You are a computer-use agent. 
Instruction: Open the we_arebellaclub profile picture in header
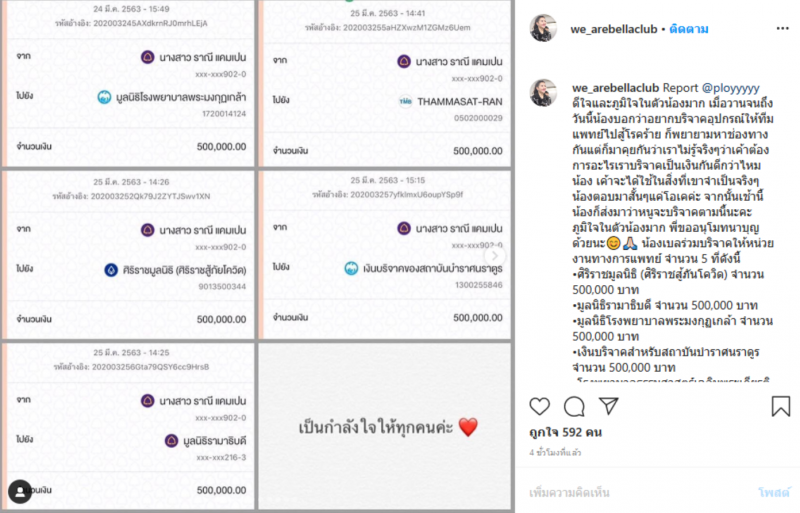click(543, 29)
